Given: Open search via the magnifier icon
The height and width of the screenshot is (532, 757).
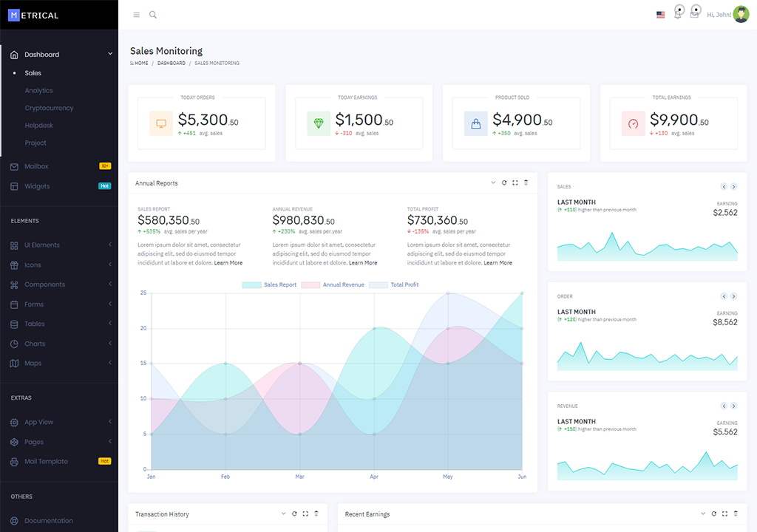Looking at the screenshot, I should 153,15.
